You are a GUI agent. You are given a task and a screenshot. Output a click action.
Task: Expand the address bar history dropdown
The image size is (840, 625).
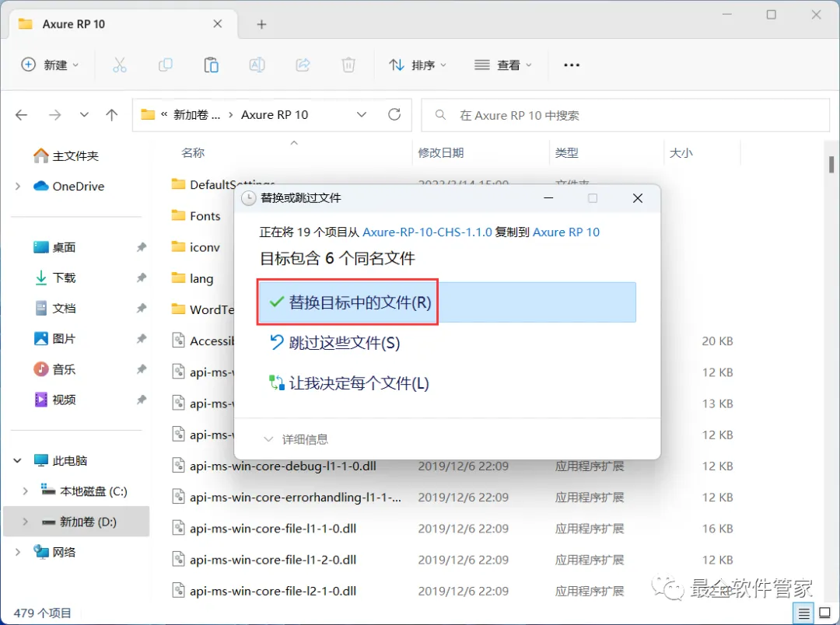click(x=362, y=114)
